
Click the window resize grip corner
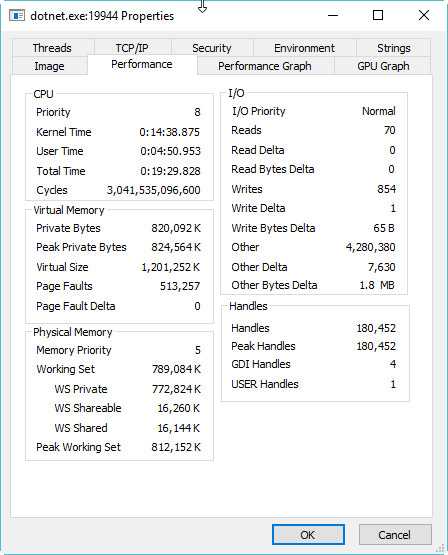(x=440, y=548)
